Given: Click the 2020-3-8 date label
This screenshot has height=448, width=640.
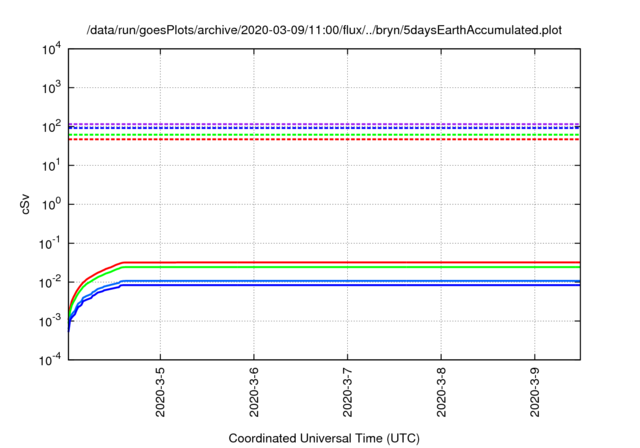Looking at the screenshot, I should point(441,392).
